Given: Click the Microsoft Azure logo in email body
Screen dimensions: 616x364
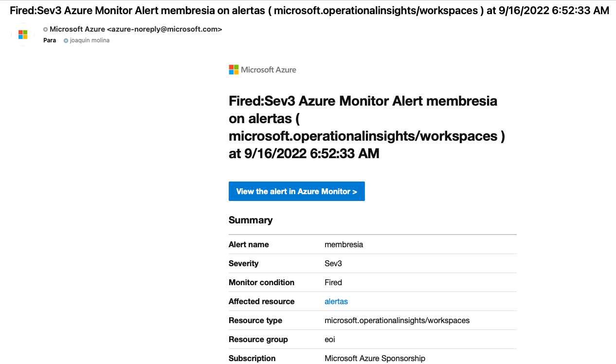Looking at the screenshot, I should point(262,70).
